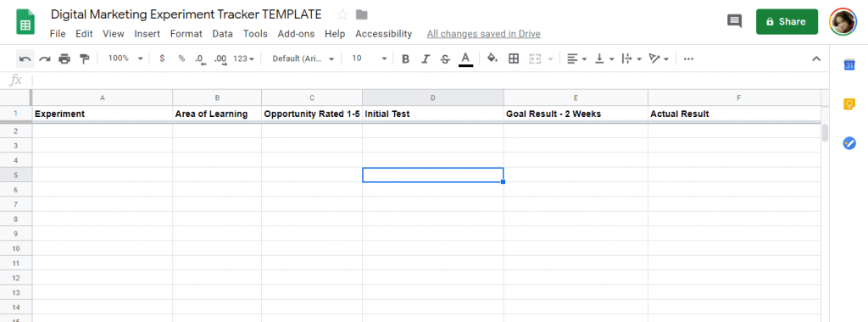Toggle bold formatting
The image size is (868, 322).
[406, 58]
